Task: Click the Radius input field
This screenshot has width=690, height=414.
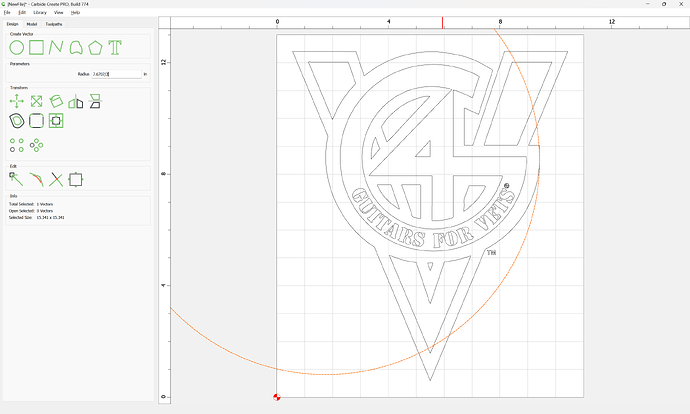Action: 117,74
